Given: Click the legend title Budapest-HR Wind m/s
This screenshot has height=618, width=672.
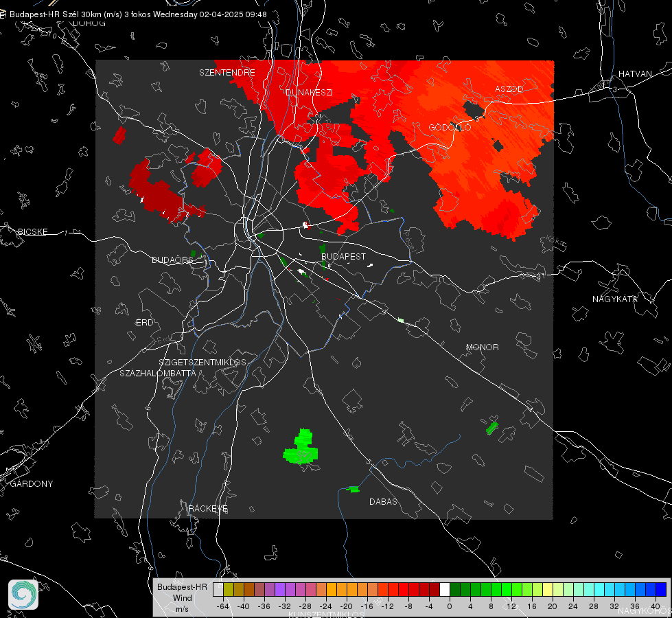Looking at the screenshot, I should coord(182,598).
